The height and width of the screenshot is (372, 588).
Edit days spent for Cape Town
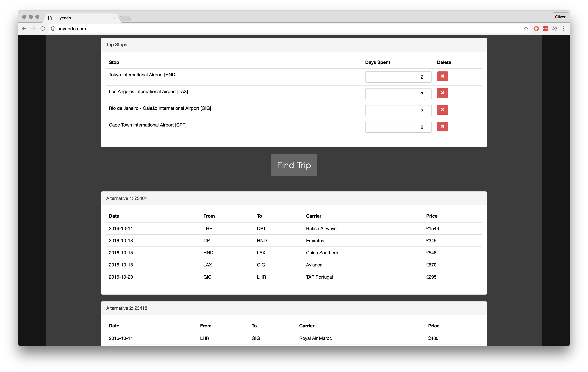398,127
